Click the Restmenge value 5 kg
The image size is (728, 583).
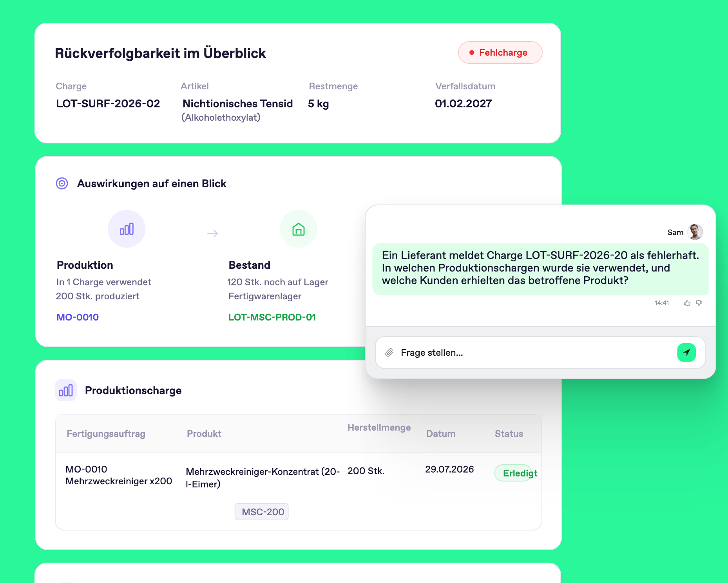pyautogui.click(x=318, y=104)
